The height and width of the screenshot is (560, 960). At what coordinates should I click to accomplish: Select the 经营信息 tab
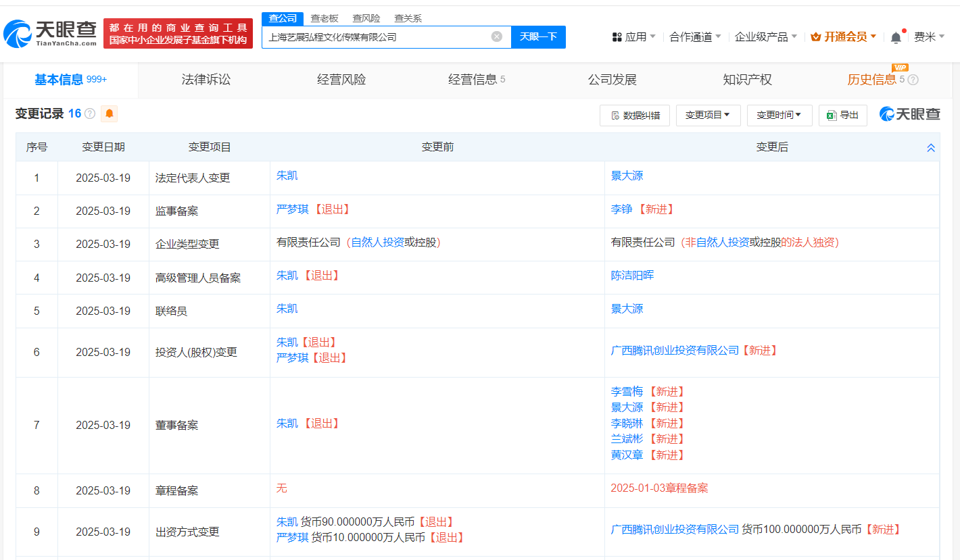click(x=477, y=80)
